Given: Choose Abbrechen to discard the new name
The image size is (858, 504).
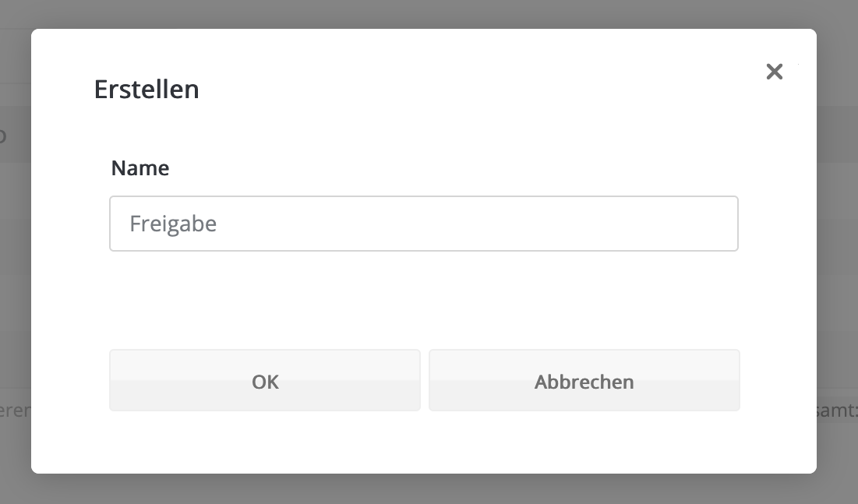Looking at the screenshot, I should pos(584,381).
